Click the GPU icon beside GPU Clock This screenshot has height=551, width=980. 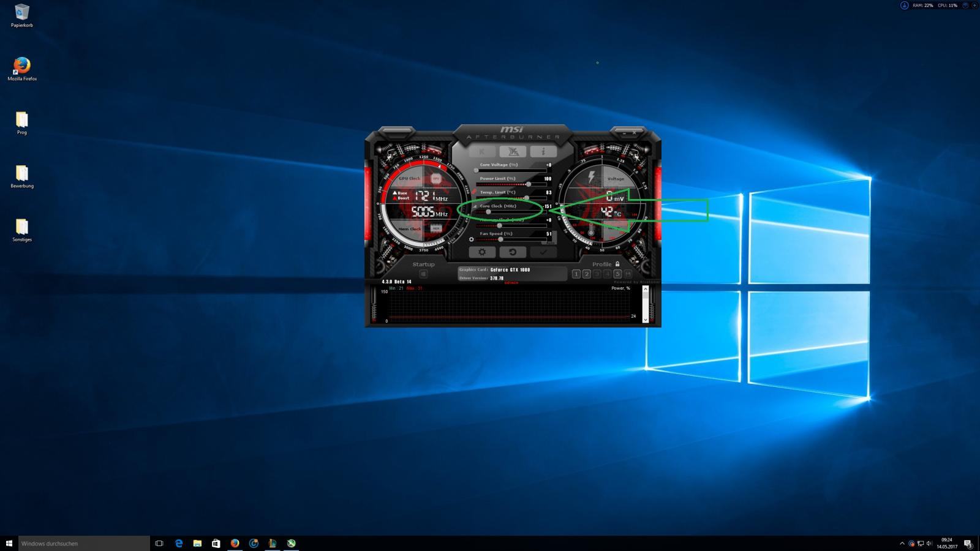436,178
